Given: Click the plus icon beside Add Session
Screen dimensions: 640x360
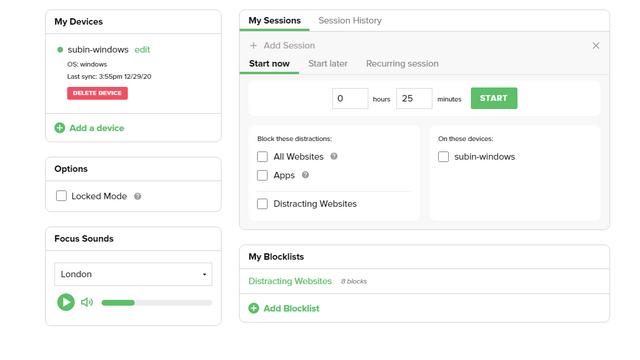Looking at the screenshot, I should (x=253, y=45).
